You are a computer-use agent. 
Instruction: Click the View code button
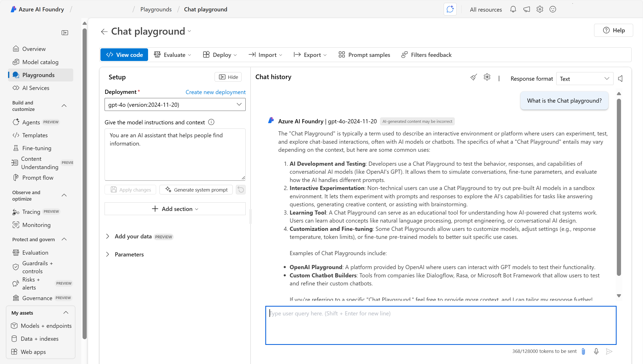click(124, 55)
